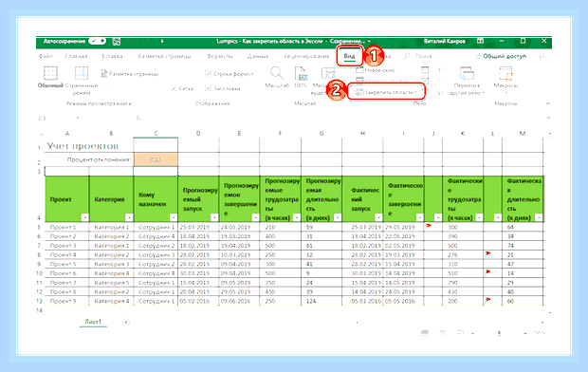Open the Закрепить области dropdown
Image resolution: width=588 pixels, height=372 pixels.
click(x=386, y=92)
